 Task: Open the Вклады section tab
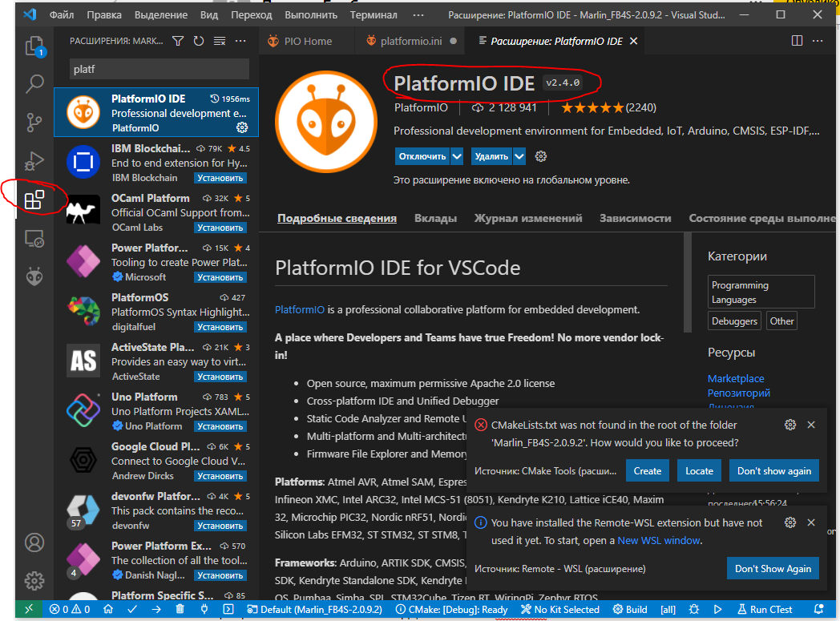[x=435, y=219]
